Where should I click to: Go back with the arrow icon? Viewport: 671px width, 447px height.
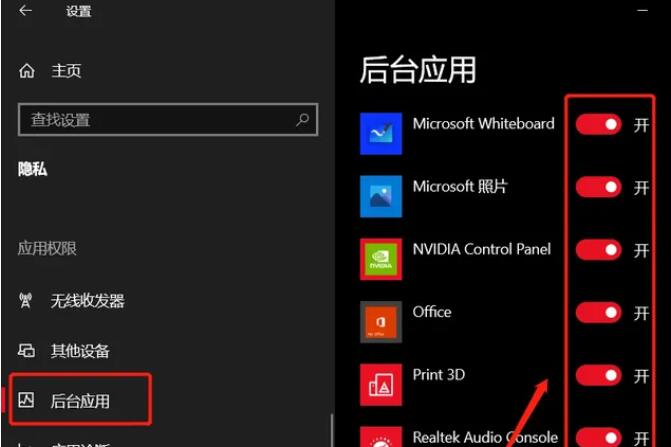[x=25, y=10]
